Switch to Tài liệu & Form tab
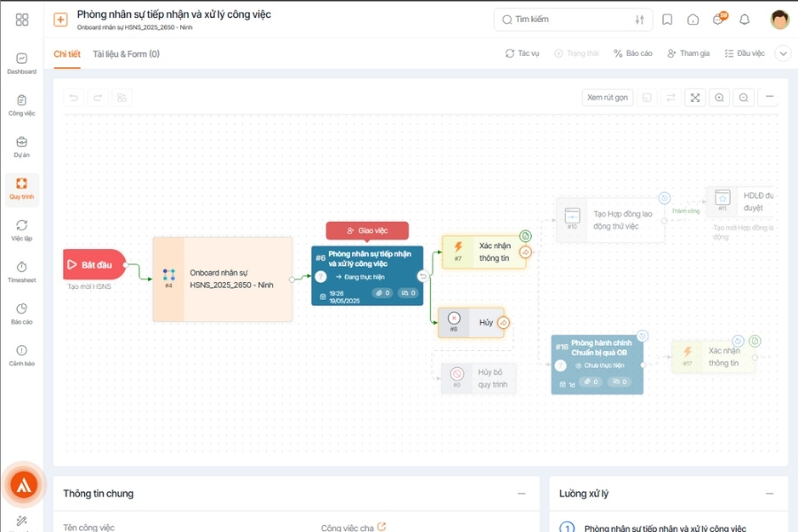This screenshot has width=798, height=532. coord(126,54)
